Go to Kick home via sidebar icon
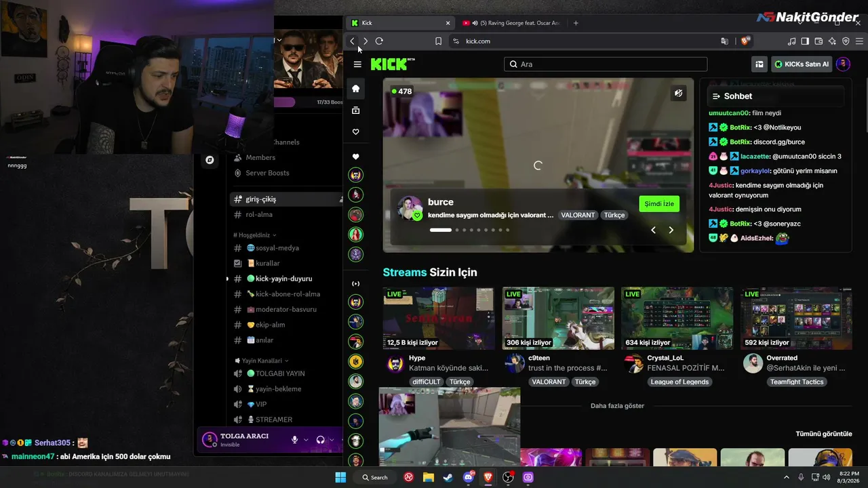This screenshot has width=868, height=488. click(355, 89)
